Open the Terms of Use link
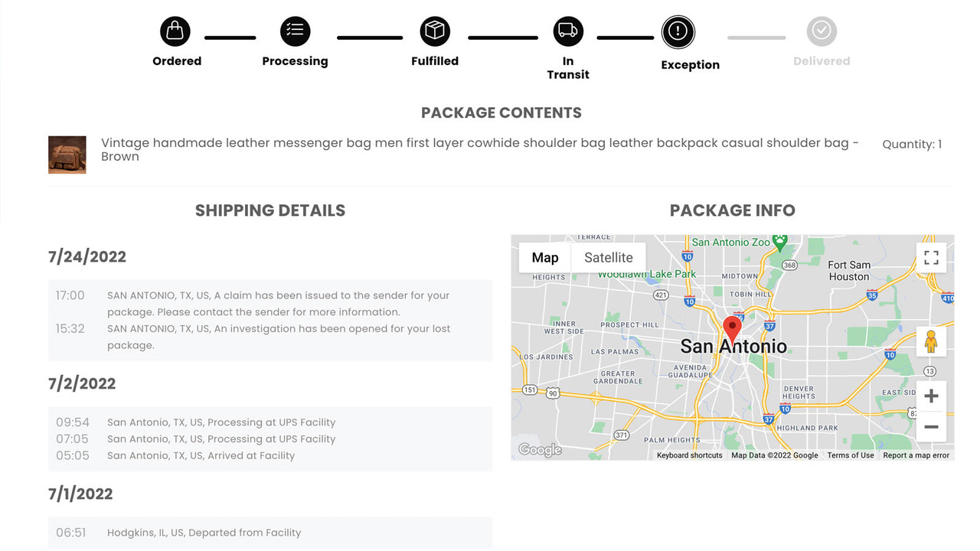The width and height of the screenshot is (980, 551). [850, 455]
